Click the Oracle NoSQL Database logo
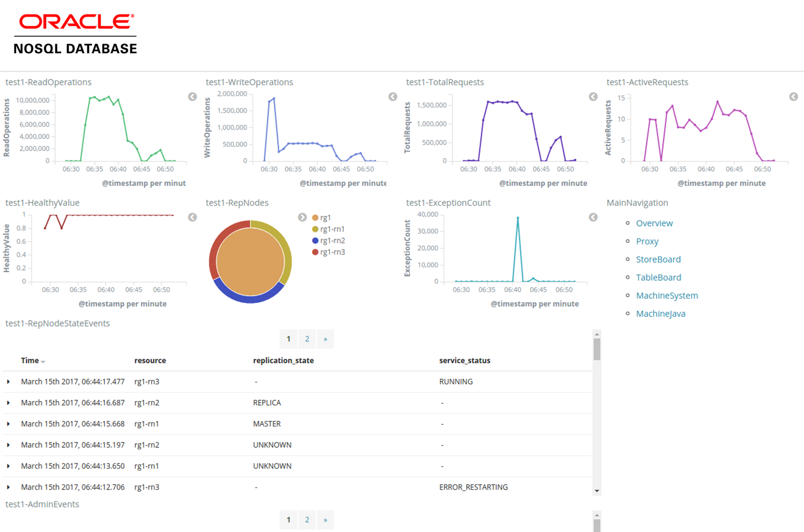The height and width of the screenshot is (532, 804). (x=75, y=34)
